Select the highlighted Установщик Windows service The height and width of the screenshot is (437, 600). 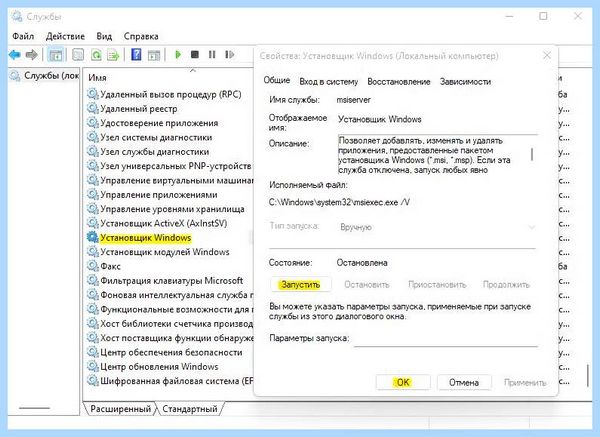coord(145,238)
